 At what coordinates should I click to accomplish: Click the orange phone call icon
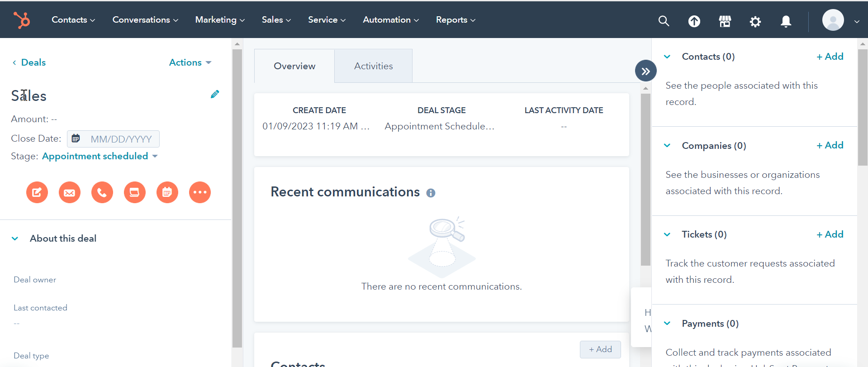pyautogui.click(x=102, y=192)
